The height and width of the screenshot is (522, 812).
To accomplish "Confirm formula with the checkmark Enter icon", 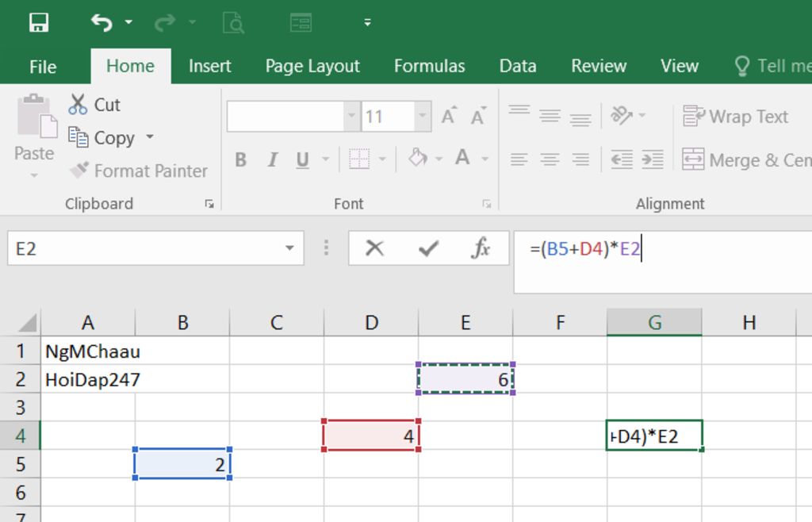I will coord(428,249).
